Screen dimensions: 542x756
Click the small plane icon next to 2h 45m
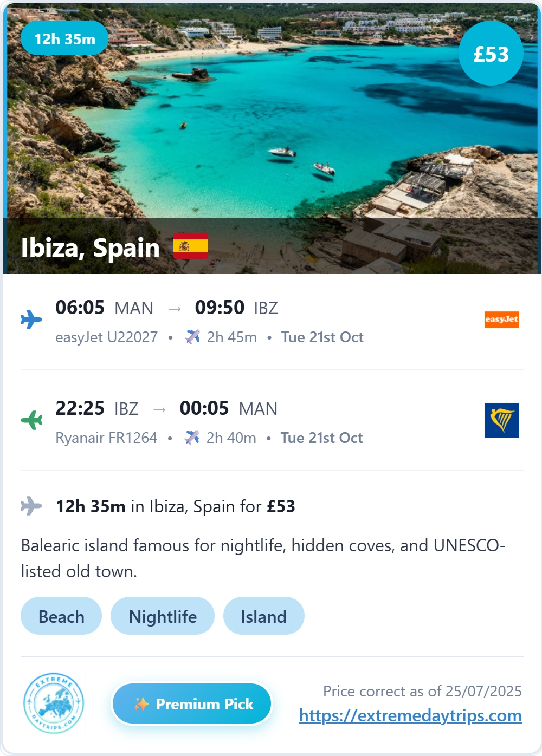pos(192,337)
